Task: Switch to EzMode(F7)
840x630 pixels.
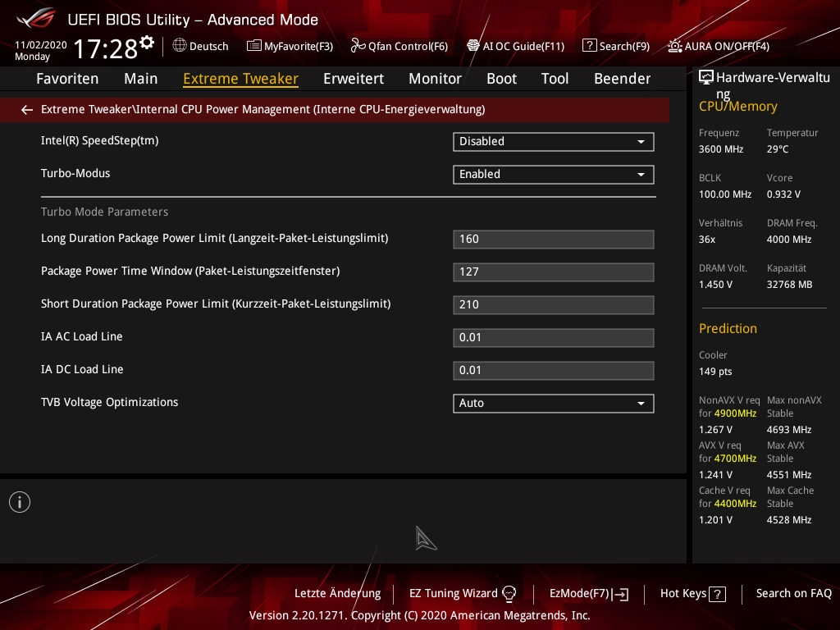Action: pyautogui.click(x=589, y=594)
